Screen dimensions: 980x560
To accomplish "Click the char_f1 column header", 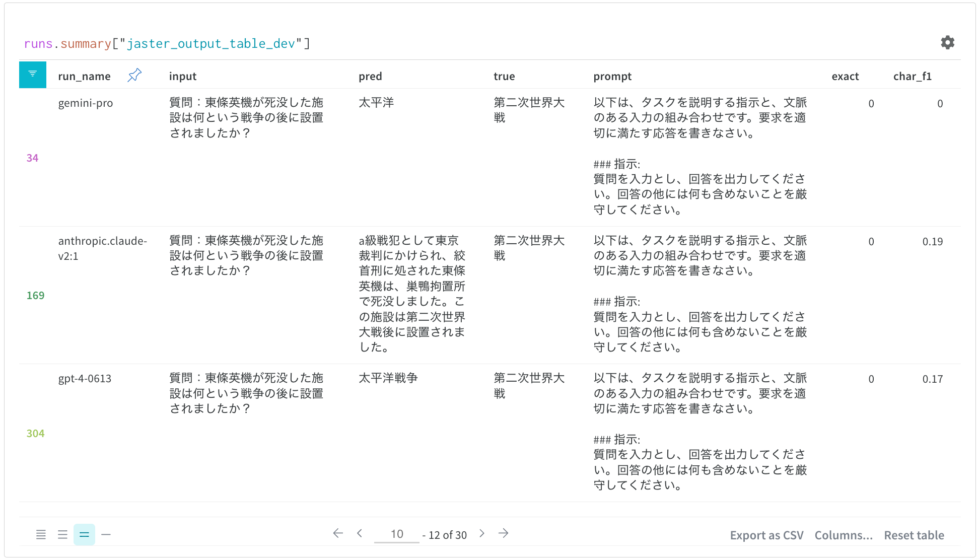I will [912, 77].
